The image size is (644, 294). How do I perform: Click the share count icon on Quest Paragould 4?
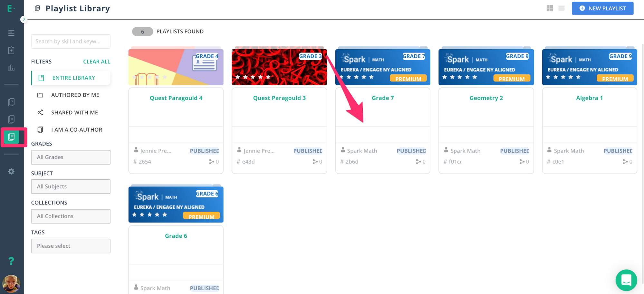click(x=211, y=162)
